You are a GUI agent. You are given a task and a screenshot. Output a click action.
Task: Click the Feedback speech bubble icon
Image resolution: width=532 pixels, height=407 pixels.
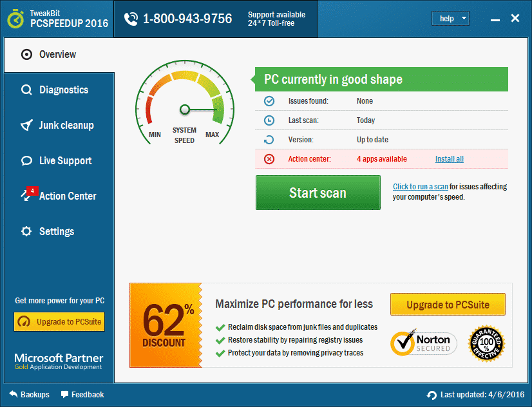click(64, 394)
